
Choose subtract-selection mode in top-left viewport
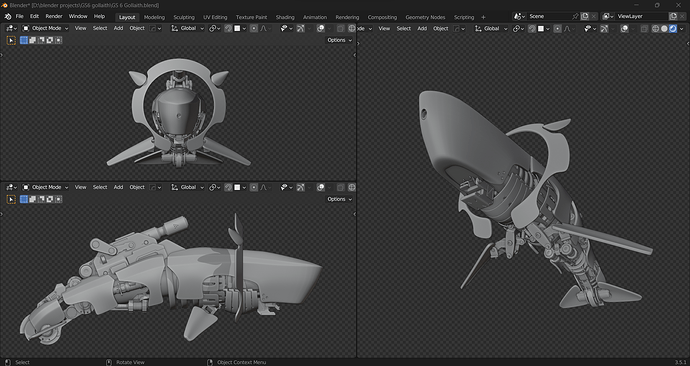41,40
